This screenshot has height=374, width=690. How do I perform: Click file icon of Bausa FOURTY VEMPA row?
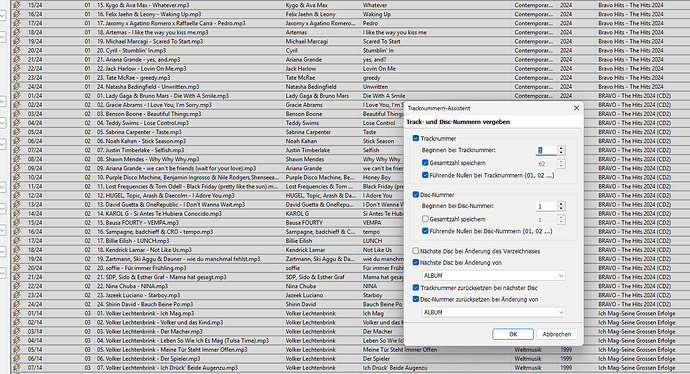17,223
